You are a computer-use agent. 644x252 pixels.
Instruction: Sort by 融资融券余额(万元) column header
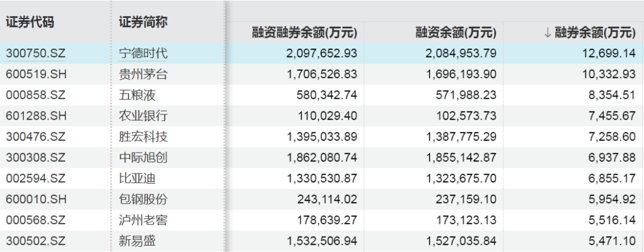click(x=304, y=32)
